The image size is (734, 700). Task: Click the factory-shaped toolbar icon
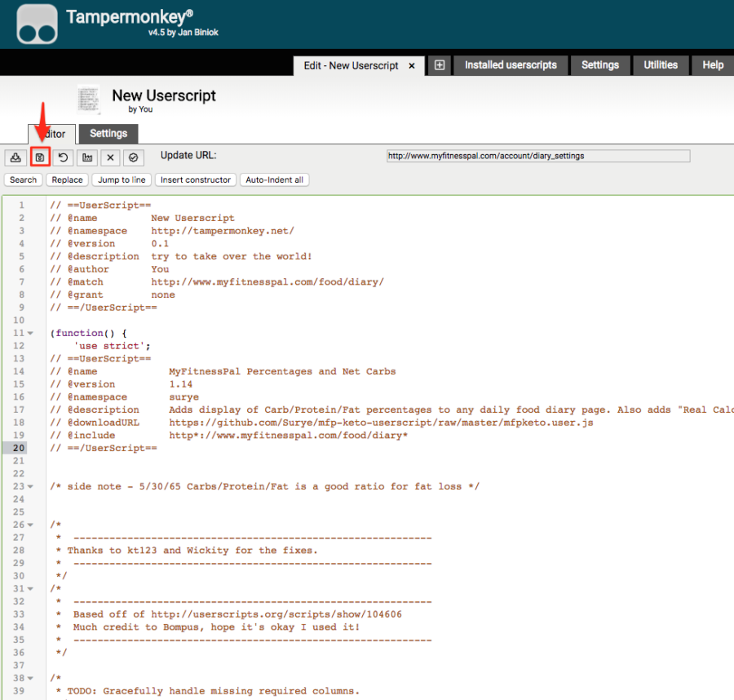pyautogui.click(x=87, y=157)
